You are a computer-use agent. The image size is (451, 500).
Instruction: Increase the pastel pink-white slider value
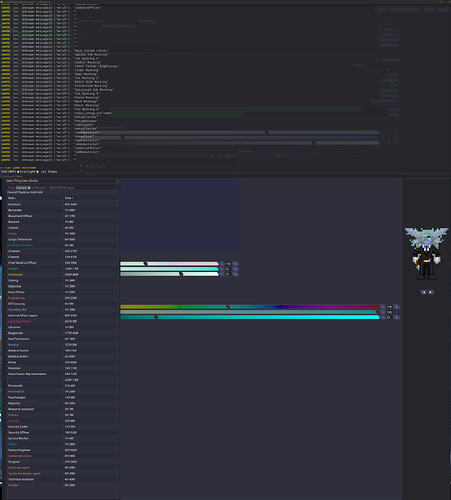click(x=236, y=264)
